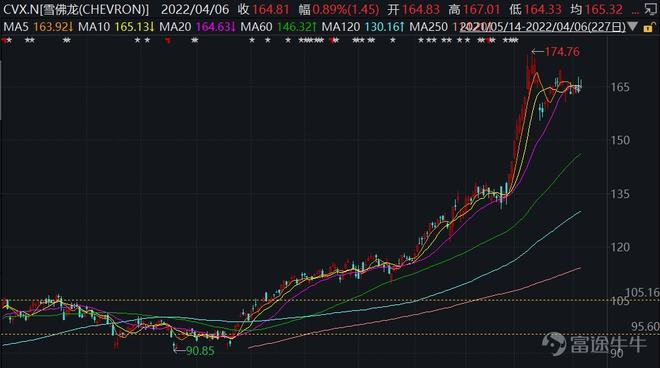Open the red ellipsis for more quote fields
This screenshot has width=660, height=368.
(x=636, y=12)
